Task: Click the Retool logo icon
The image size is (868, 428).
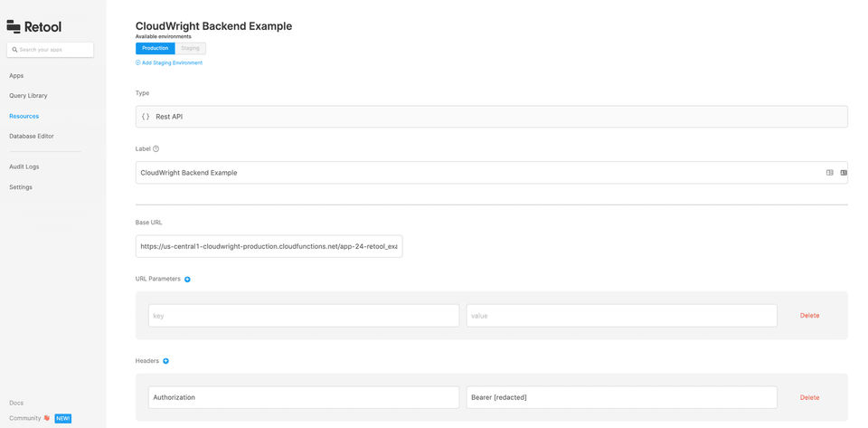Action: pos(14,26)
